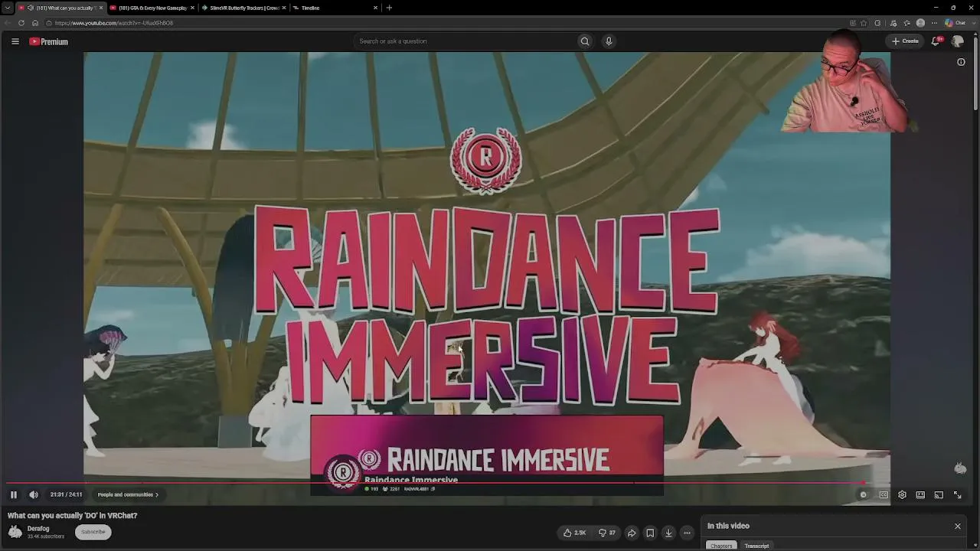Pause the video
This screenshot has height=551, width=980.
pyautogui.click(x=14, y=494)
